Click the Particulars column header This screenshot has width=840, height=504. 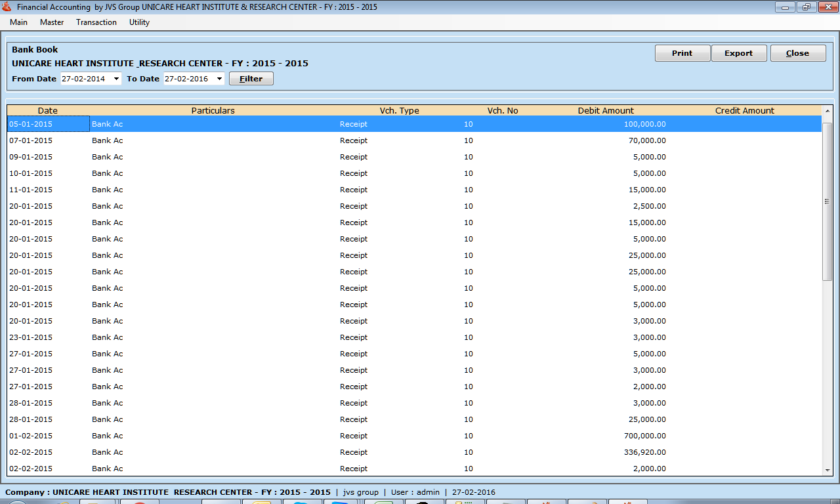pos(213,110)
